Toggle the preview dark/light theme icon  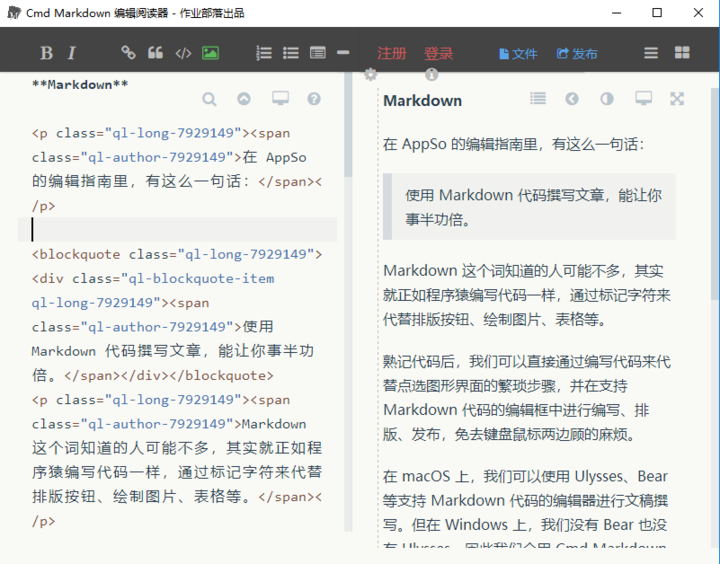(607, 99)
